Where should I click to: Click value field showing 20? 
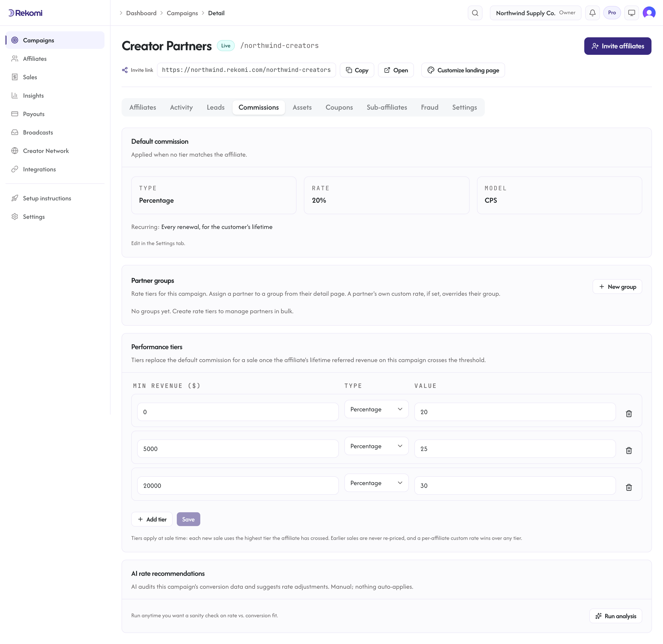click(515, 412)
